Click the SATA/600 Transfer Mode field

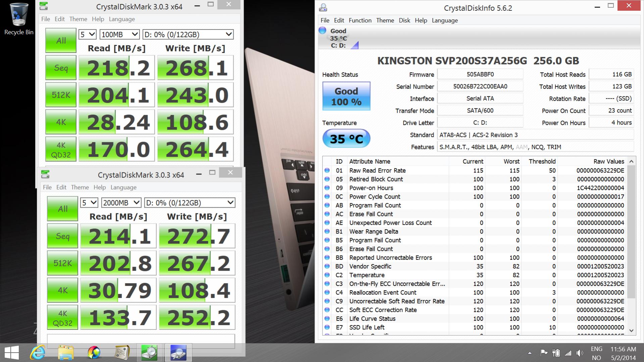pos(480,111)
